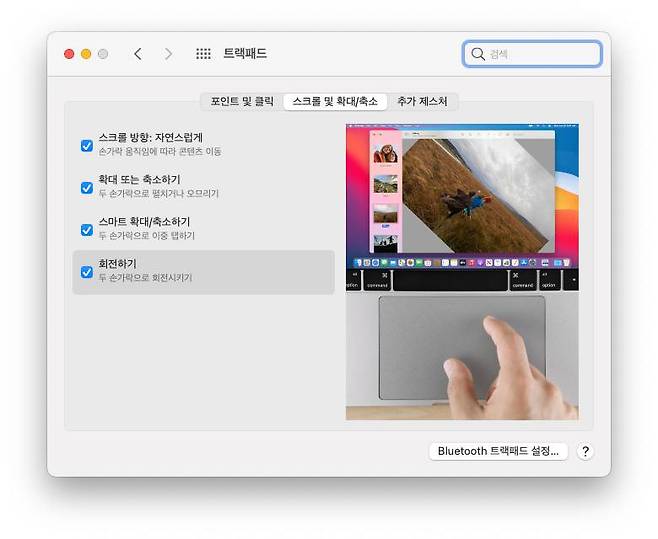Focus the 검색 search field
The height and width of the screenshot is (539, 658).
click(x=532, y=54)
